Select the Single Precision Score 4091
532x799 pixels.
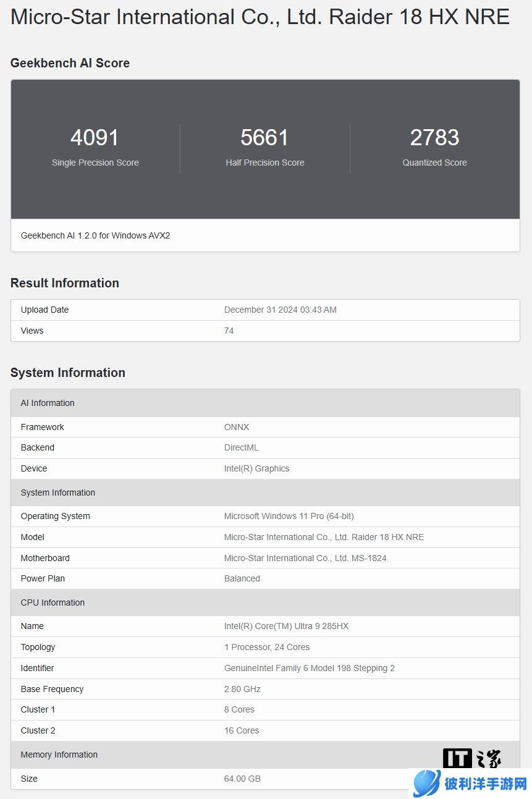click(95, 137)
